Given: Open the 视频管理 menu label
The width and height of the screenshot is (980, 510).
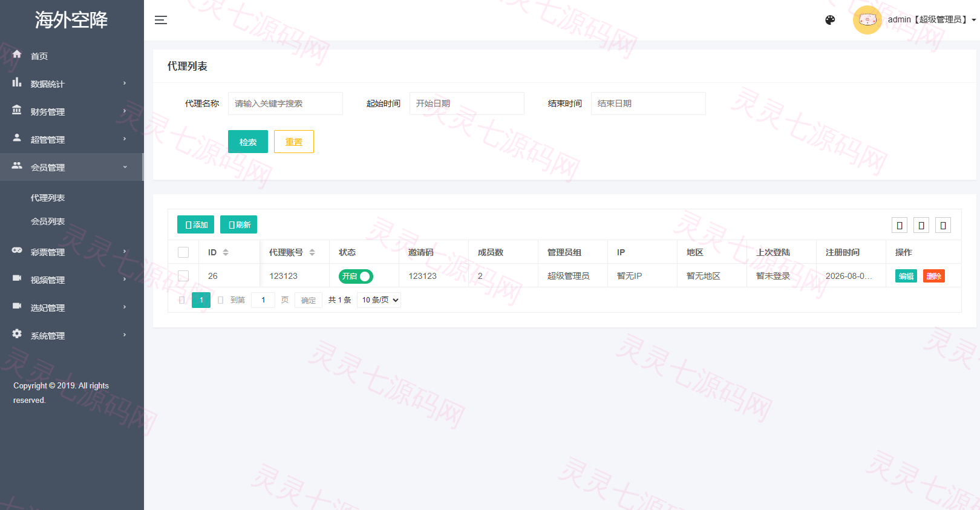Looking at the screenshot, I should point(48,280).
